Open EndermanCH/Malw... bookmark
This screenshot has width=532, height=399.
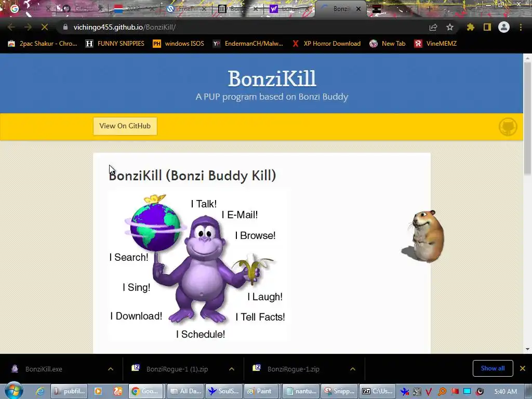click(248, 44)
